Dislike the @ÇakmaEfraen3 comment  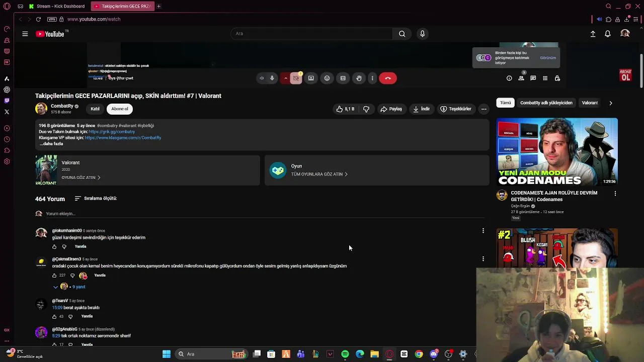click(x=72, y=276)
